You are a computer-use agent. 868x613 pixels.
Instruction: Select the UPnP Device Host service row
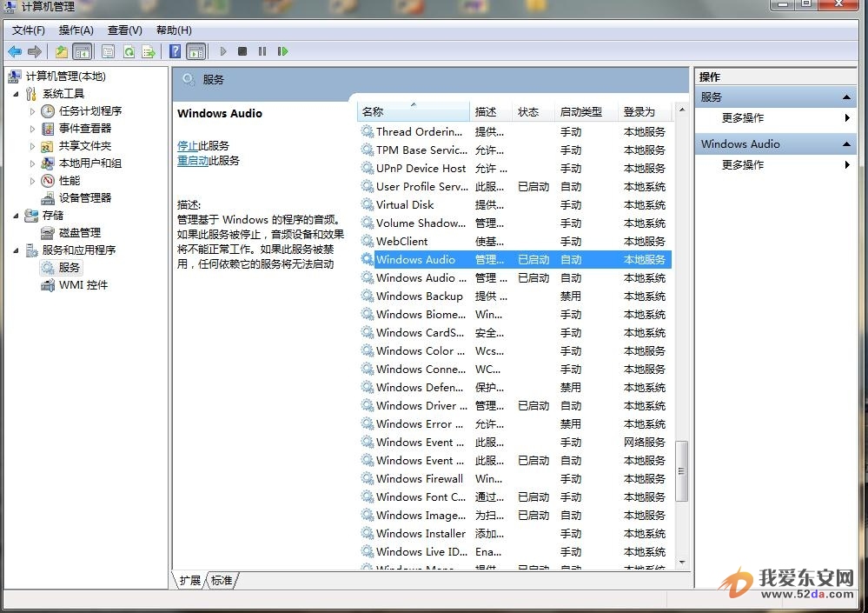515,169
